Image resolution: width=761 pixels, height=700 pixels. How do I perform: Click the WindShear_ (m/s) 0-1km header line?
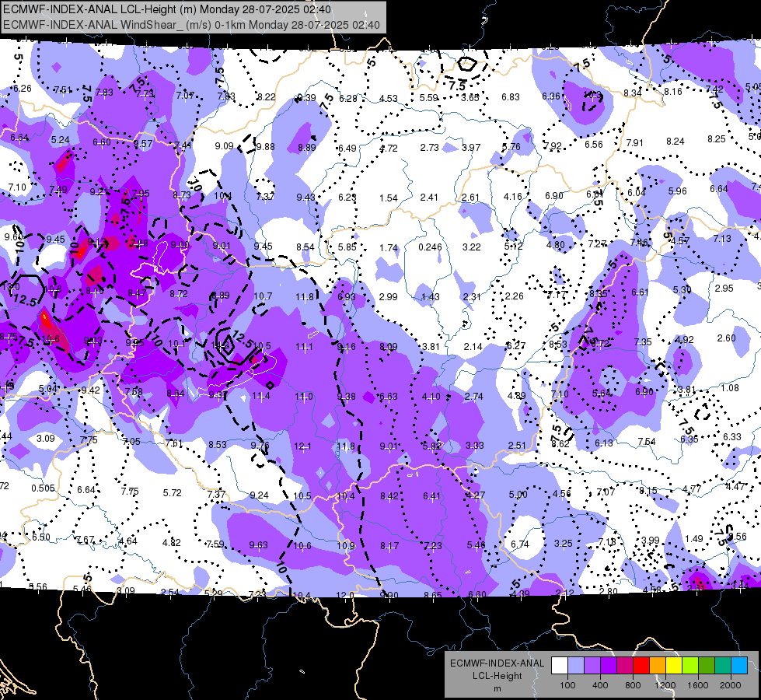click(x=192, y=25)
